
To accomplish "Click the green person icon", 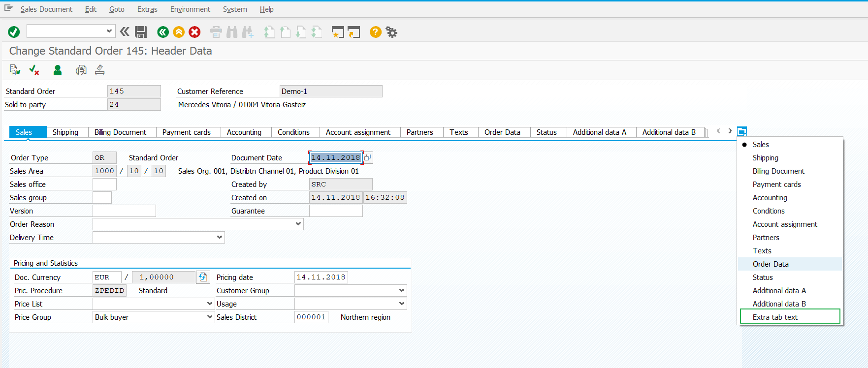I will (58, 70).
